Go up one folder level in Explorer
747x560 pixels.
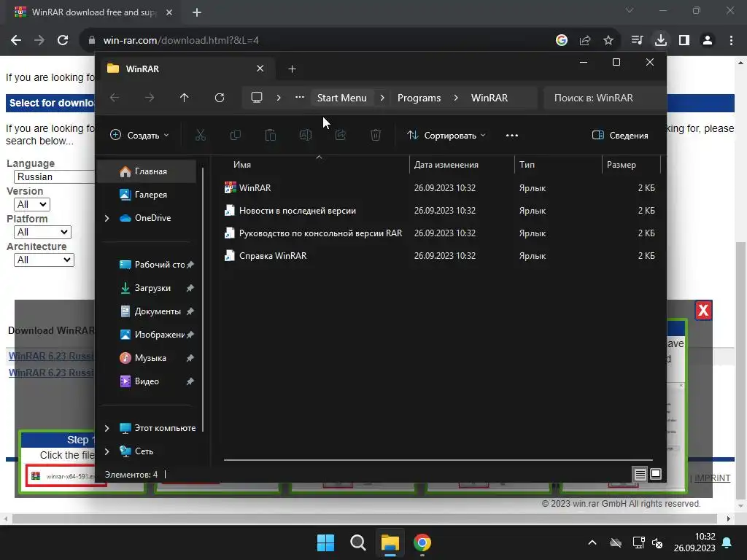tap(185, 98)
